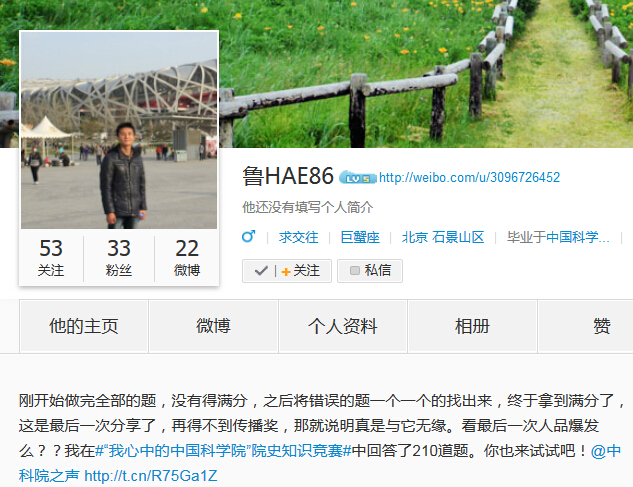Image resolution: width=633 pixels, height=487 pixels.
Task: Open the 个人资料 tab
Action: [343, 326]
